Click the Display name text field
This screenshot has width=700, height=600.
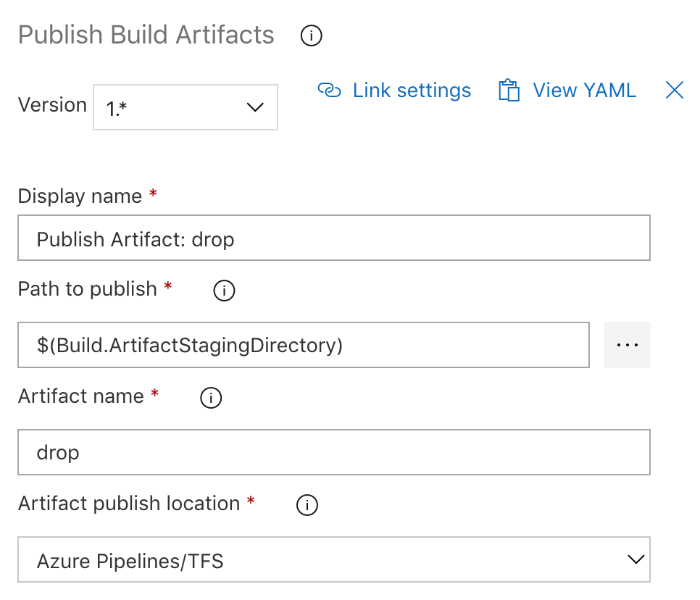click(x=333, y=238)
